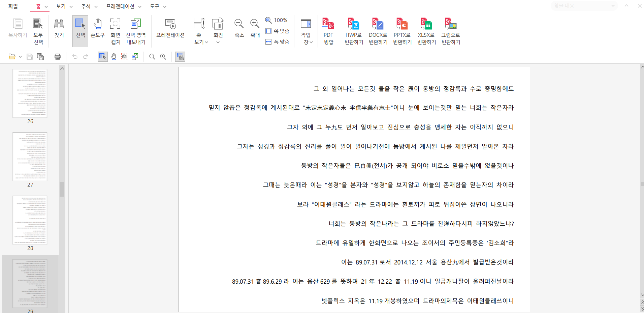Click the PDF 병합 (merge) icon
This screenshot has width=644, height=313.
click(328, 31)
